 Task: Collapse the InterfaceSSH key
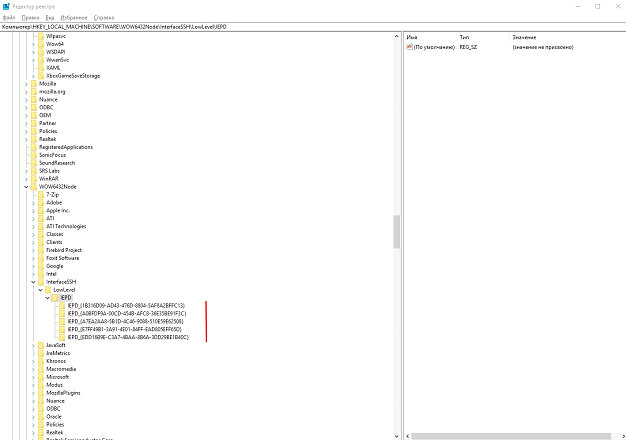[33, 282]
